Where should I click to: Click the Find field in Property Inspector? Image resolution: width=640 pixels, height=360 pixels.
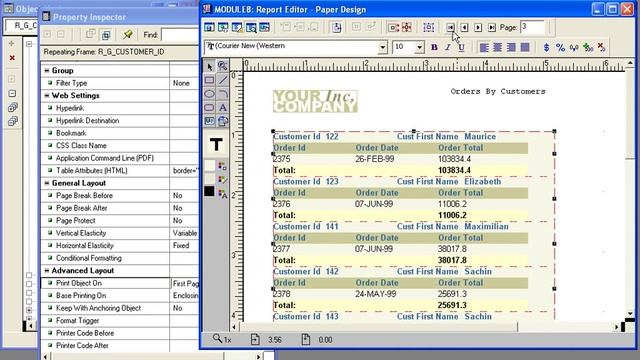[x=180, y=35]
